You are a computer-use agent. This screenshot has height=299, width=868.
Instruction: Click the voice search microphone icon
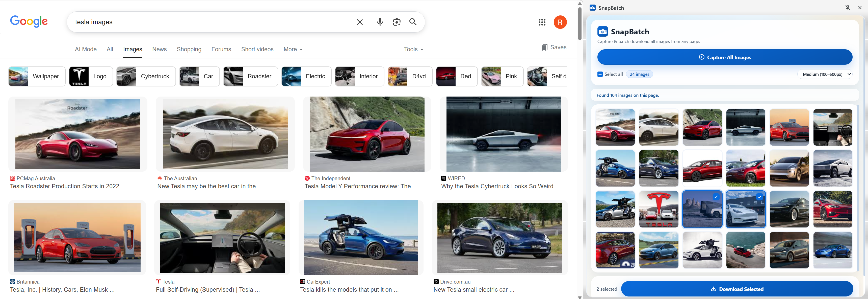380,22
